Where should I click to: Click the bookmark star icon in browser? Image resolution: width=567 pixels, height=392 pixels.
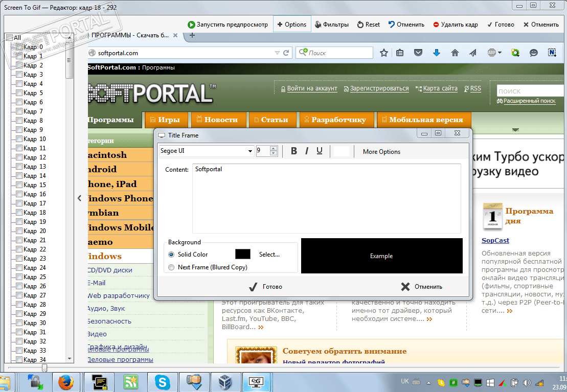pos(383,53)
